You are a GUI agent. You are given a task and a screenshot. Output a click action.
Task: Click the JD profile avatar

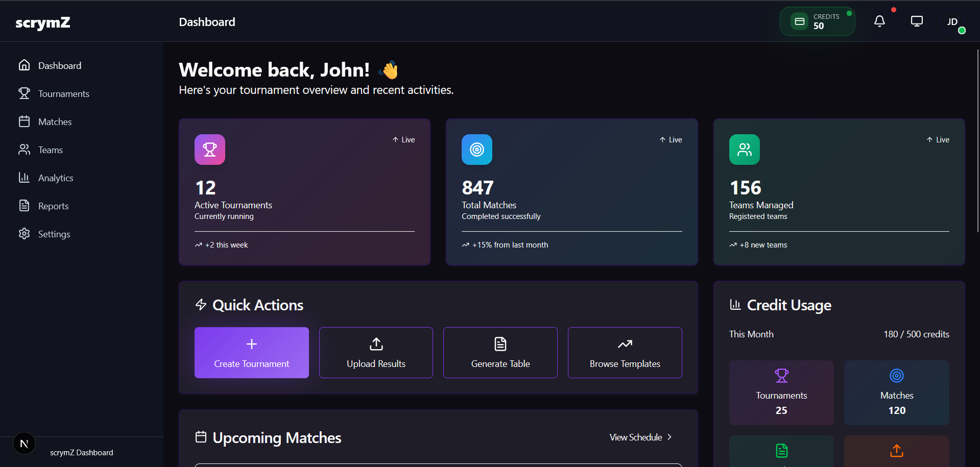click(953, 22)
